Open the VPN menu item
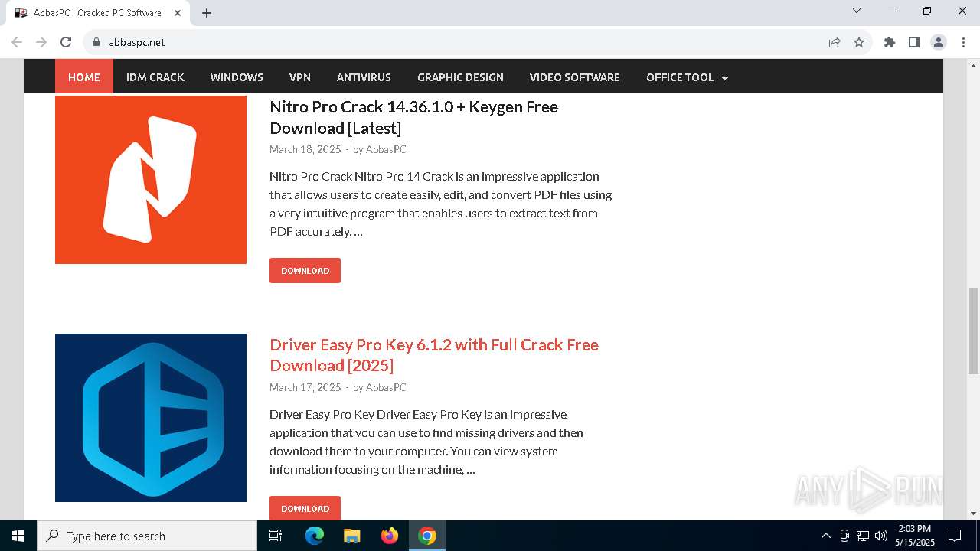The height and width of the screenshot is (551, 980). [300, 77]
